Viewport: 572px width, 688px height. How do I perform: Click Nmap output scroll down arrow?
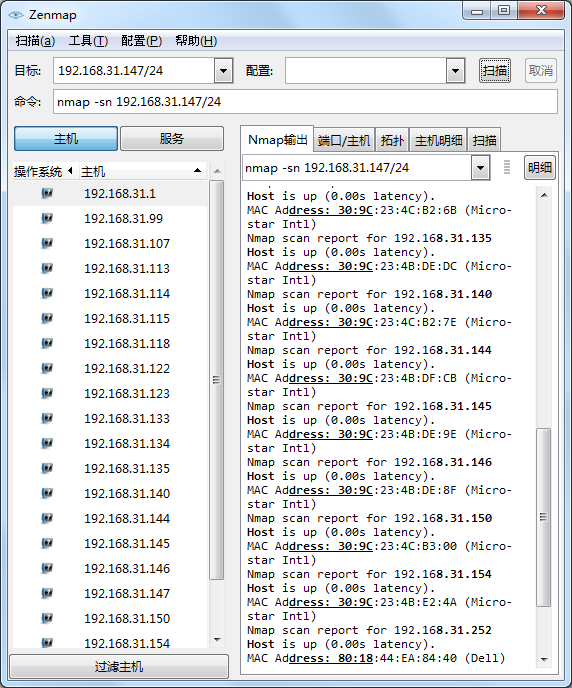(544, 659)
